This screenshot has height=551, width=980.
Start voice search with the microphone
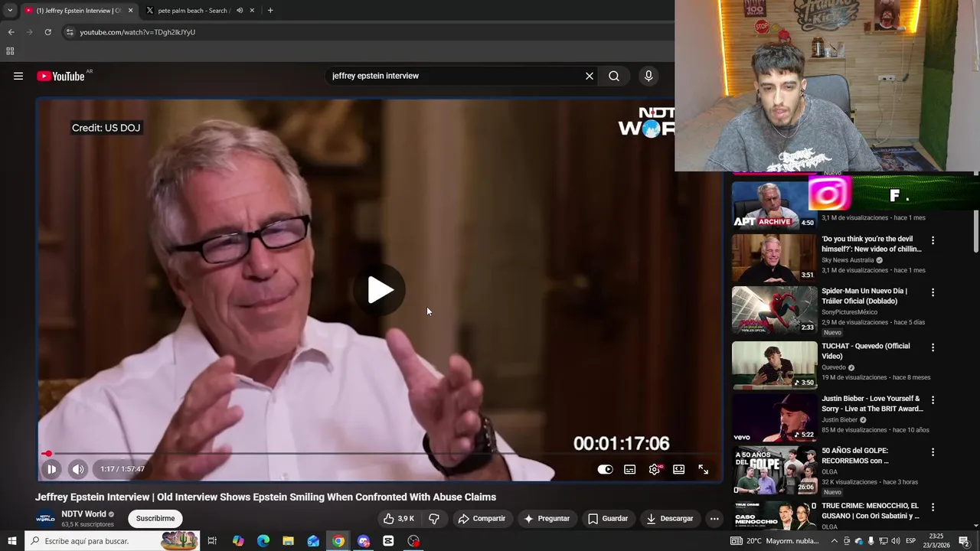[x=648, y=76]
